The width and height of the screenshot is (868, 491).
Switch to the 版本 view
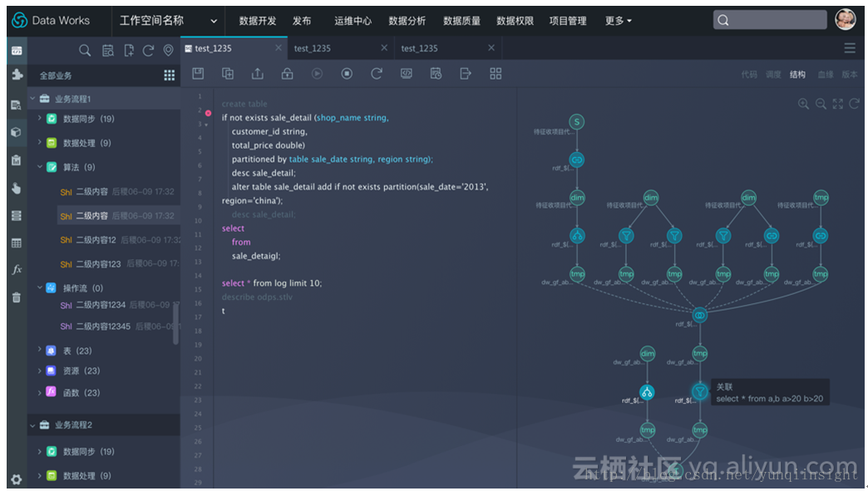pyautogui.click(x=850, y=75)
